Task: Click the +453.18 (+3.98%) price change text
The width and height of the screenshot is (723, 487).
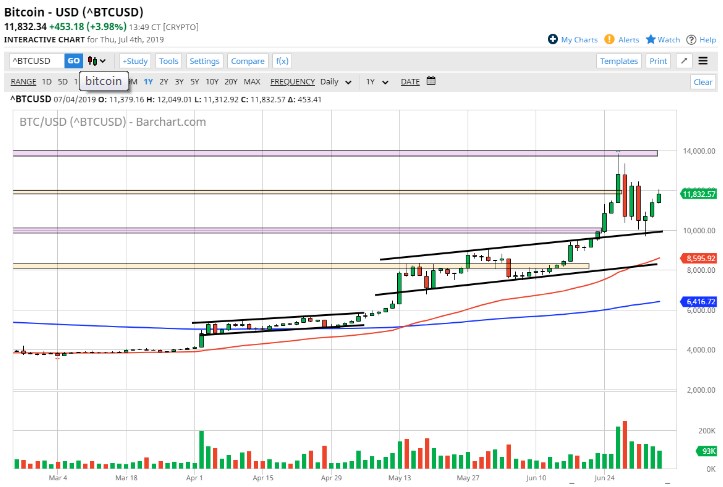Action: [x=88, y=27]
